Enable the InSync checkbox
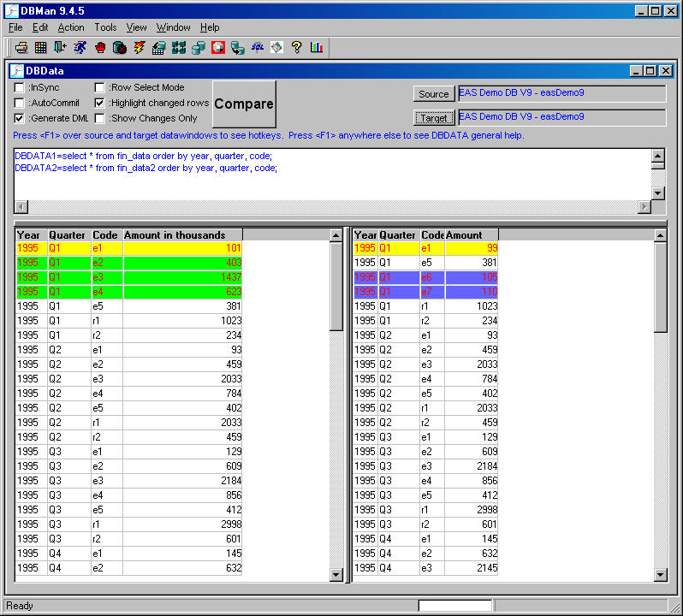Screen dimensions: 683x616 [20, 87]
